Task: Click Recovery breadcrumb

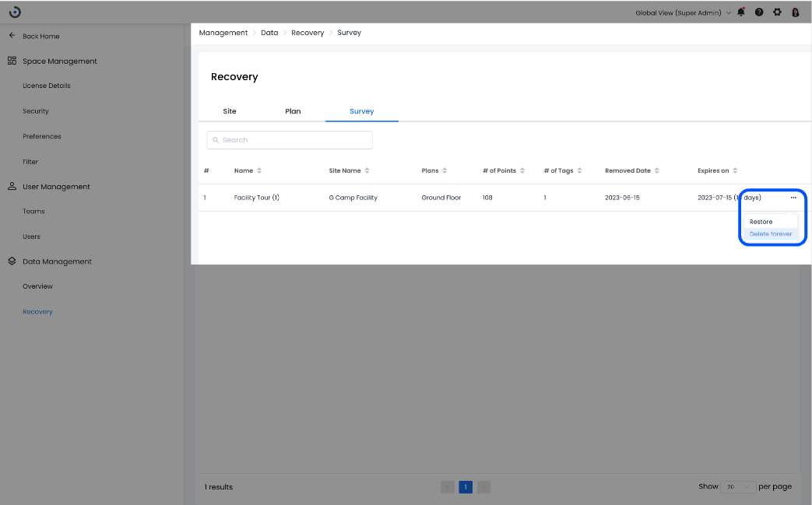Action: (x=308, y=33)
